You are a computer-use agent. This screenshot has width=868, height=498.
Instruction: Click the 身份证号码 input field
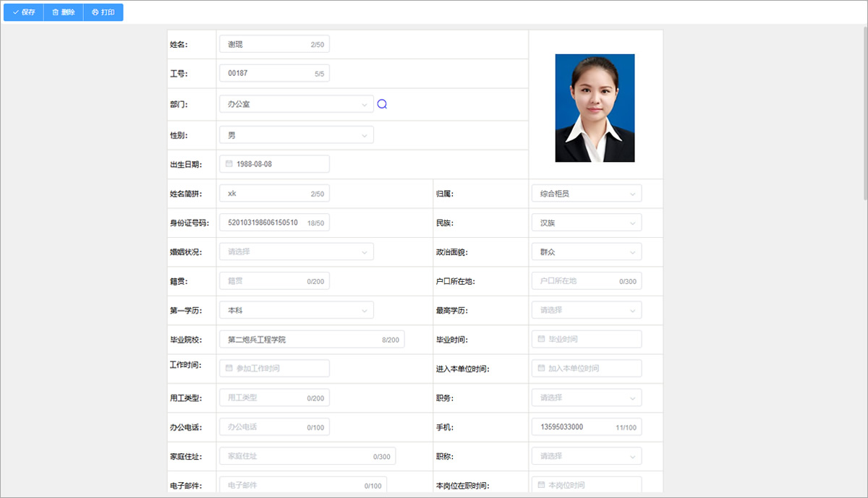tap(274, 223)
